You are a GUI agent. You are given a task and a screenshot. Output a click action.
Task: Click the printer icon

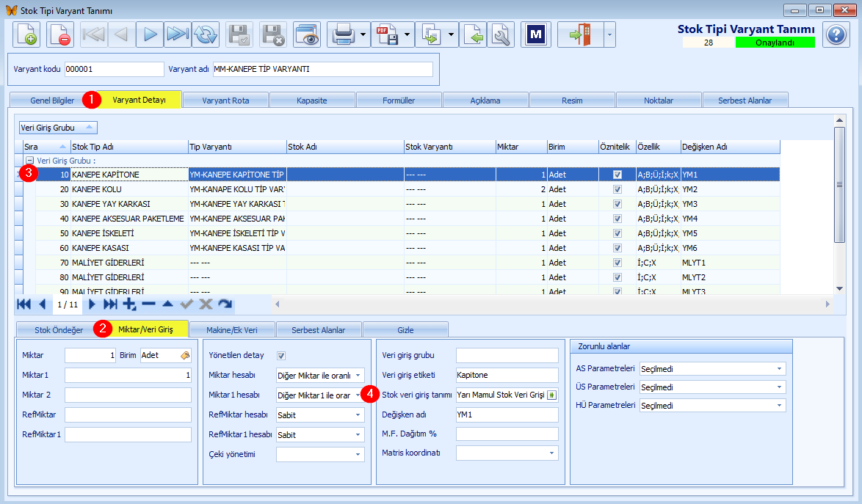(344, 34)
